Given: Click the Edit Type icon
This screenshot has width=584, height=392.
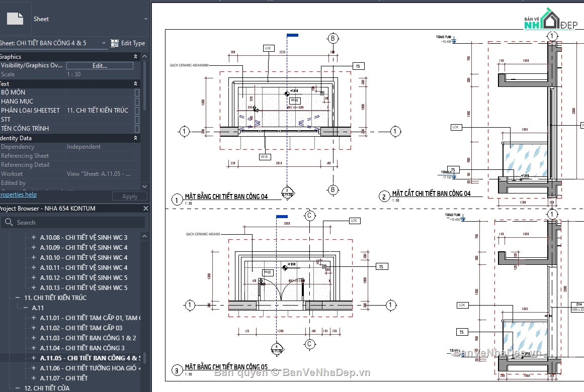Looking at the screenshot, I should click(x=115, y=43).
